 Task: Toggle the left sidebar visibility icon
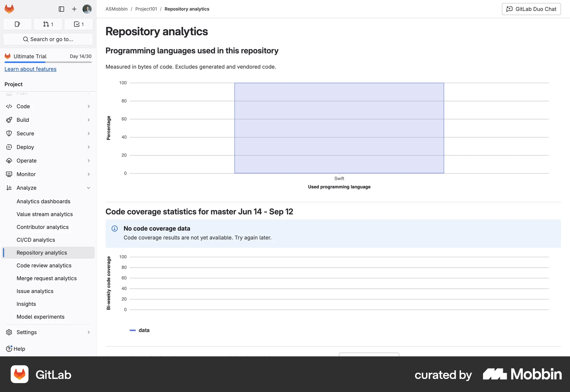coord(61,9)
